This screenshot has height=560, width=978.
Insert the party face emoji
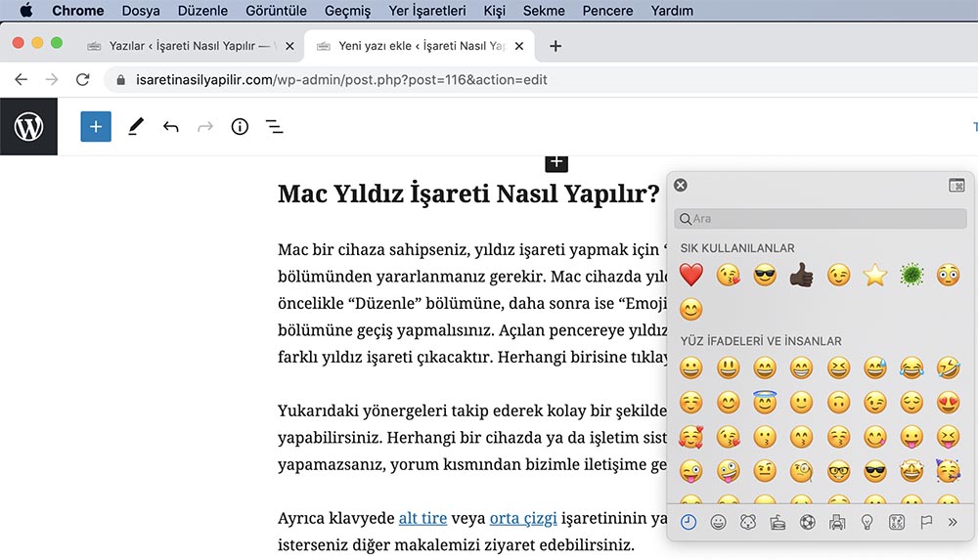tap(948, 471)
